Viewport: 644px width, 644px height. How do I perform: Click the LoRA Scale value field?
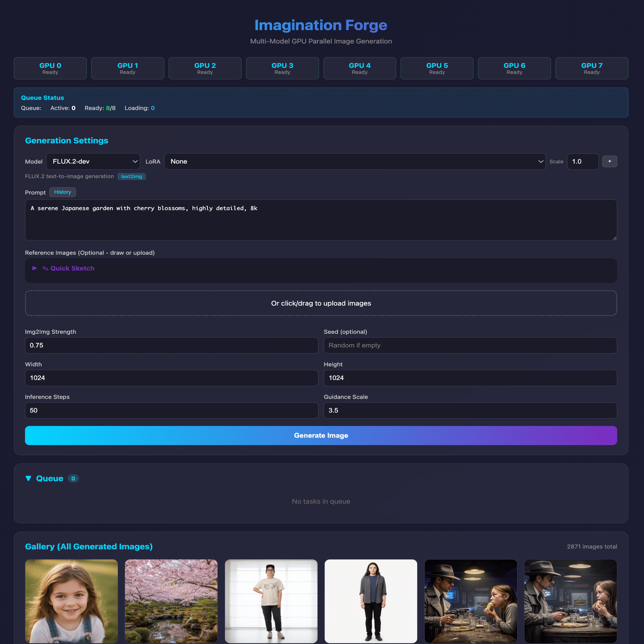(x=582, y=161)
